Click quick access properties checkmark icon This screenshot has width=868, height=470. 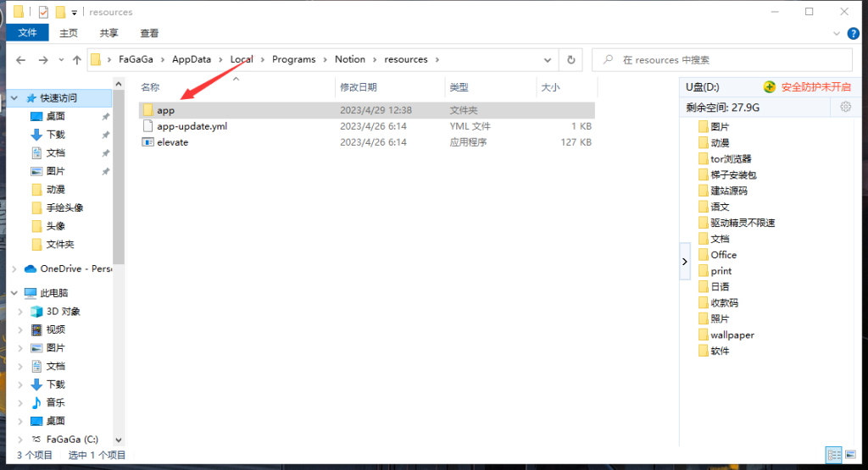[x=43, y=12]
